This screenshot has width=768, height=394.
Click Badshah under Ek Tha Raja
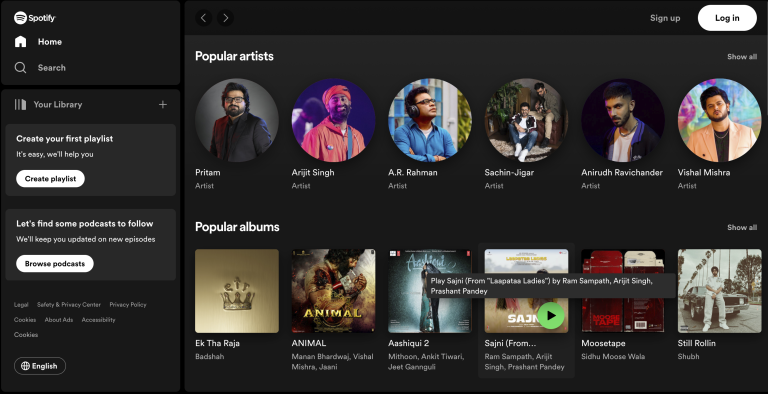[210, 357]
